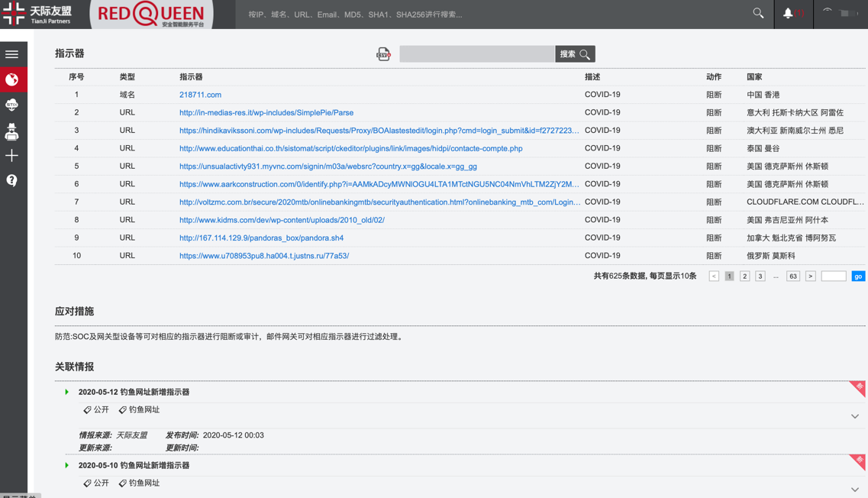The height and width of the screenshot is (498, 868).
Task: Click the 序号 column header
Action: 76,77
